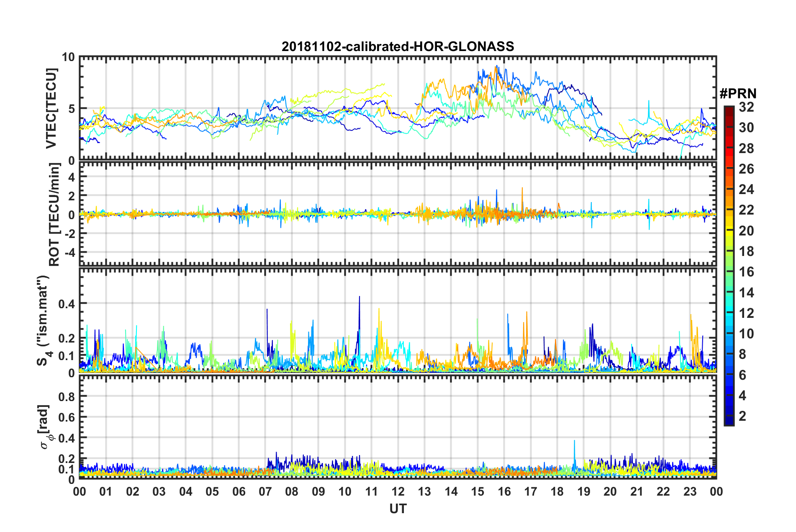796x532 pixels.
Task: Select the "05" UT axis tick label
Action: (212, 492)
